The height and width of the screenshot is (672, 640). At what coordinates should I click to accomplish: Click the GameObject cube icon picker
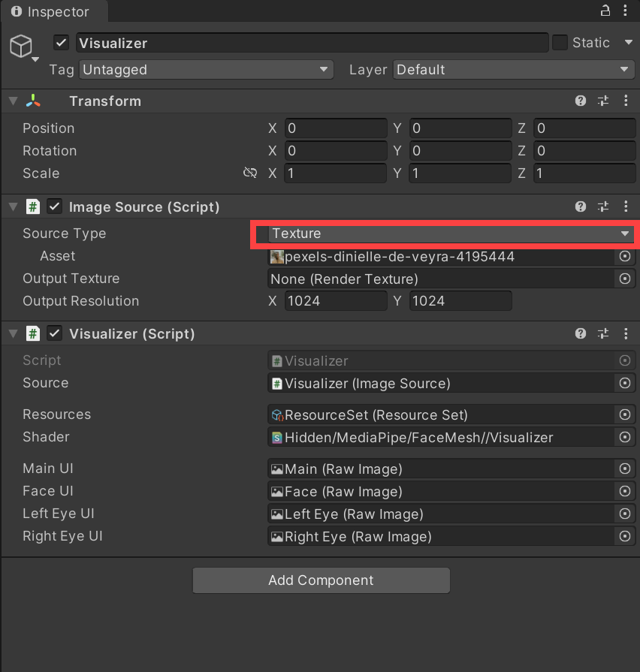coord(21,46)
